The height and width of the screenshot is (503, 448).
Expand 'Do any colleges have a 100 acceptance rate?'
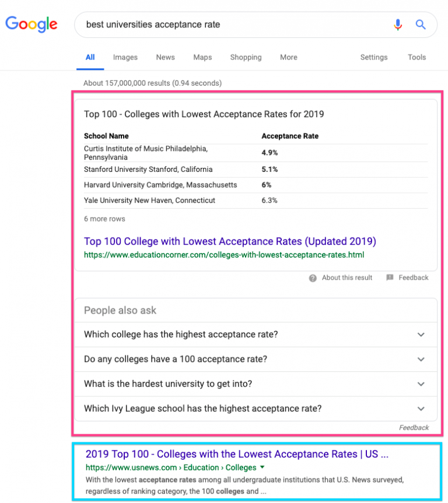[421, 359]
